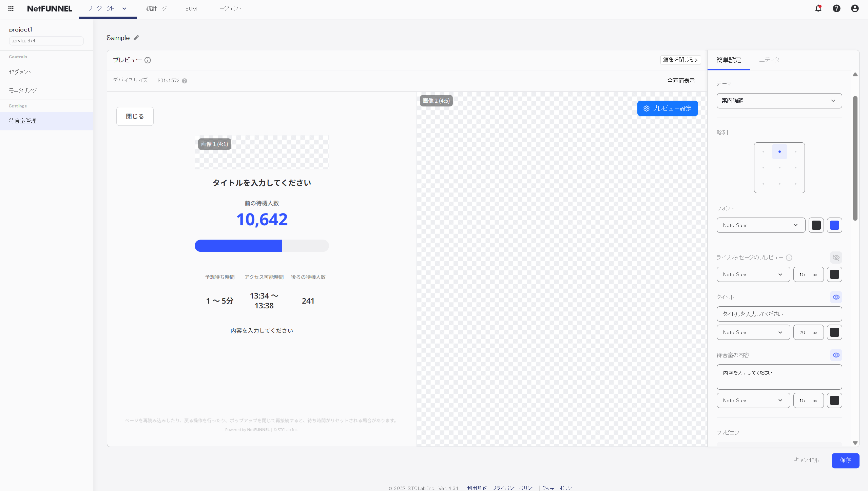Open the apps grid menu icon

pyautogui.click(x=11, y=8)
